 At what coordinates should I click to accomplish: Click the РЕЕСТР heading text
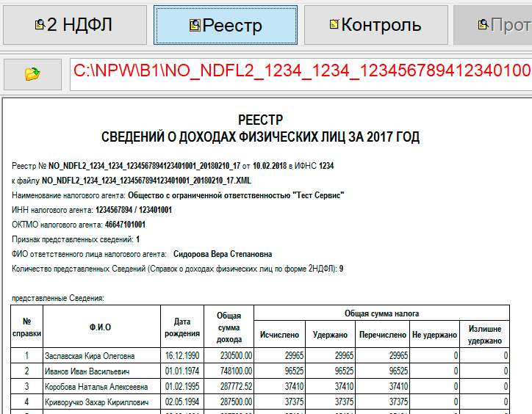(x=260, y=120)
